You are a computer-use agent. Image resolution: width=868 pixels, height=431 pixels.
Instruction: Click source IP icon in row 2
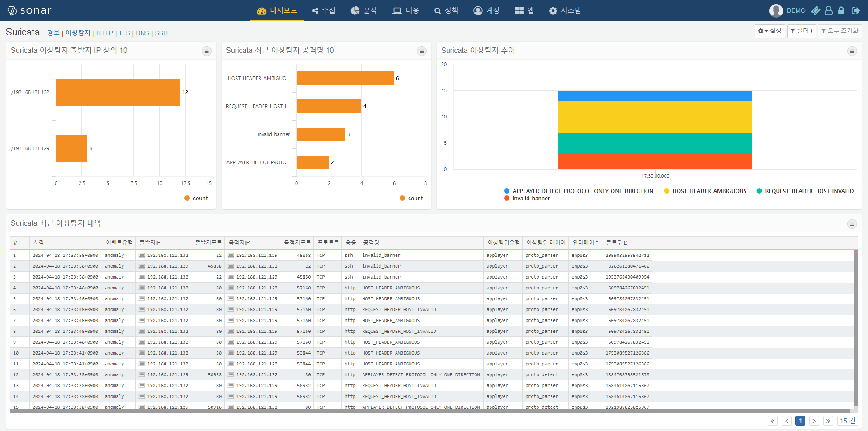142,266
